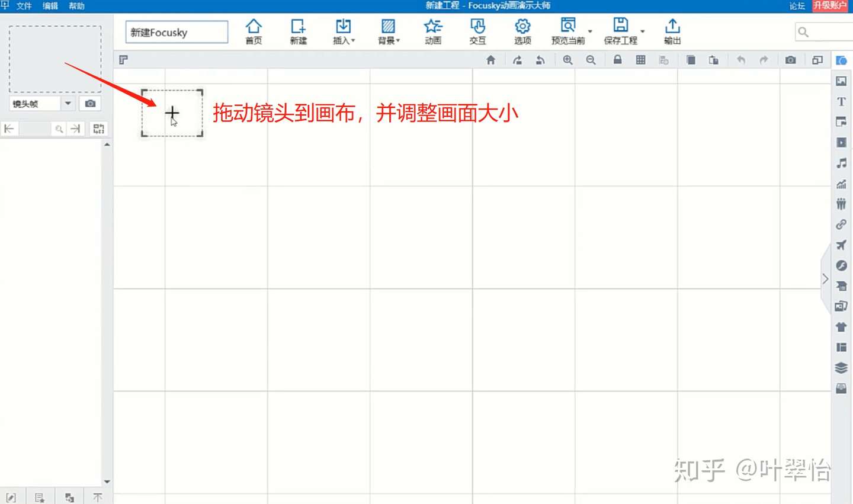Click the 输出 export button
The width and height of the screenshot is (853, 504).
672,31
